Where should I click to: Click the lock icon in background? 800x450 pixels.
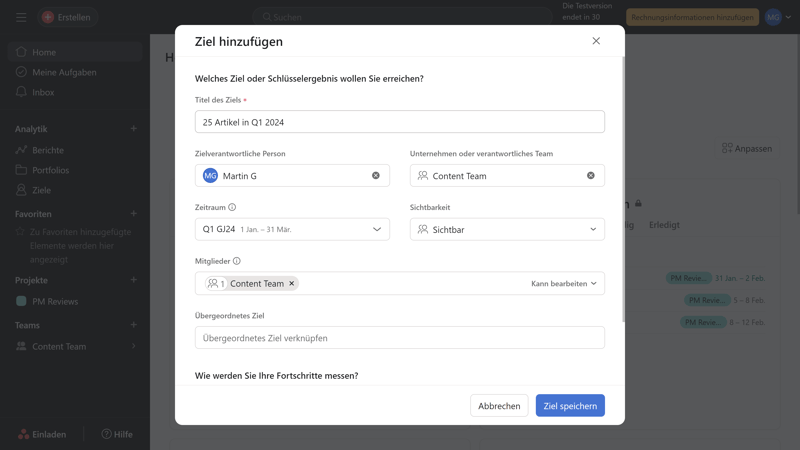click(638, 204)
